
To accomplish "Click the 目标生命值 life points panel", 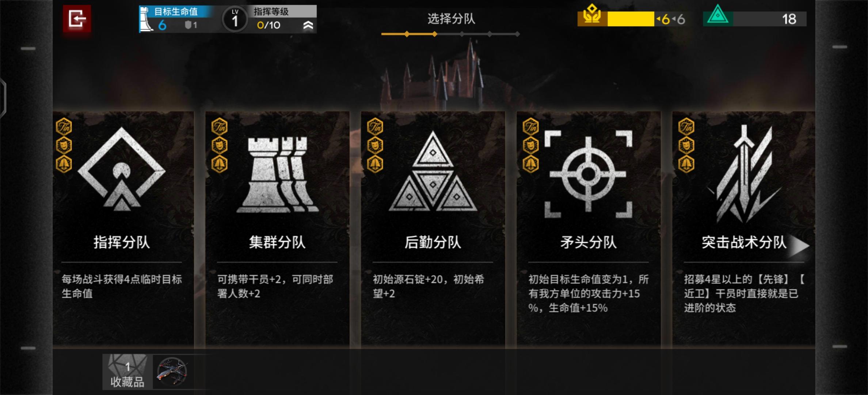I will [x=176, y=19].
